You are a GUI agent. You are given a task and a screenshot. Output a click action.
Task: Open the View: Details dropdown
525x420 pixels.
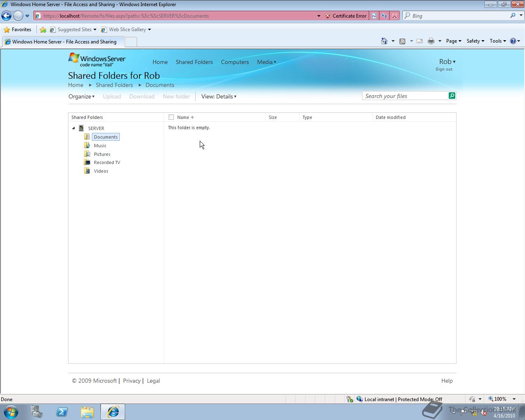219,96
